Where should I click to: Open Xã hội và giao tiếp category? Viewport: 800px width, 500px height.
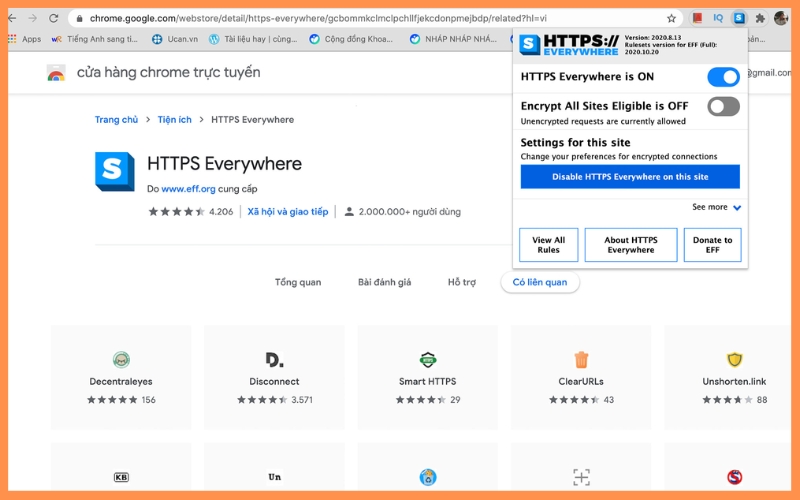[288, 212]
